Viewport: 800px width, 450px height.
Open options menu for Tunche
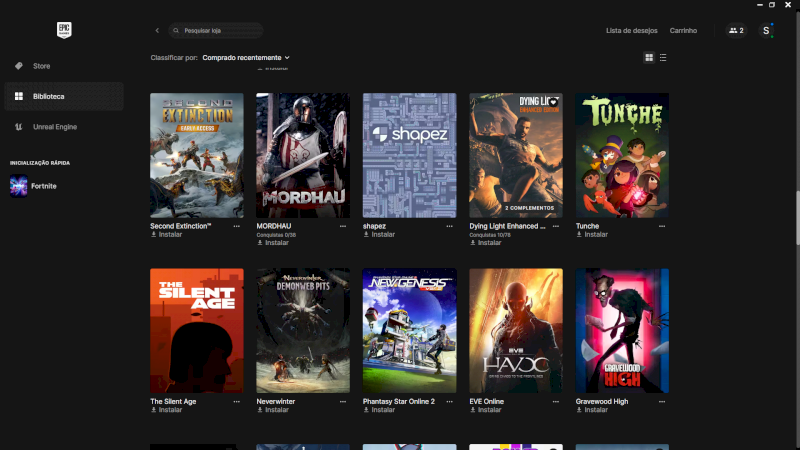662,226
